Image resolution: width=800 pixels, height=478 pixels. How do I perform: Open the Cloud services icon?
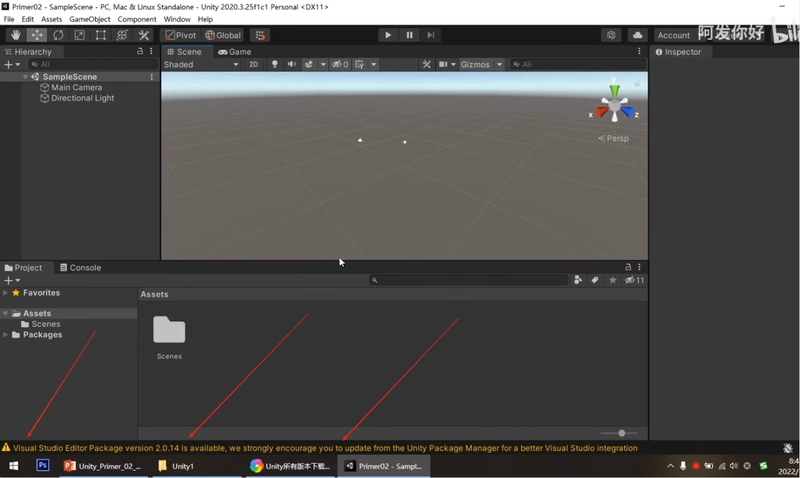point(637,35)
